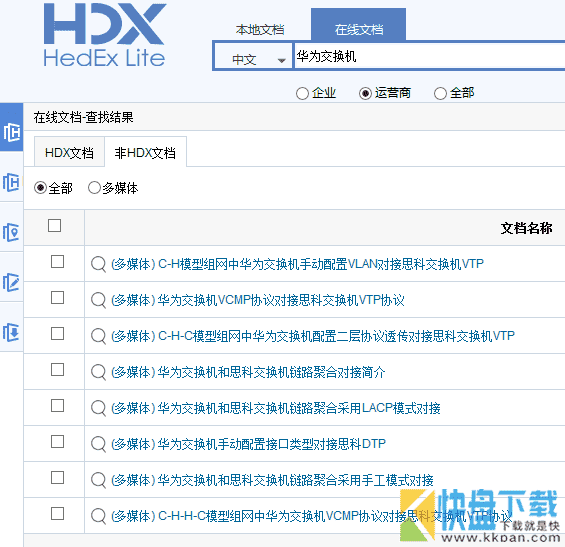Preview magnifier beside 链路聚合对接简介 row
565x547 pixels.
tap(98, 372)
